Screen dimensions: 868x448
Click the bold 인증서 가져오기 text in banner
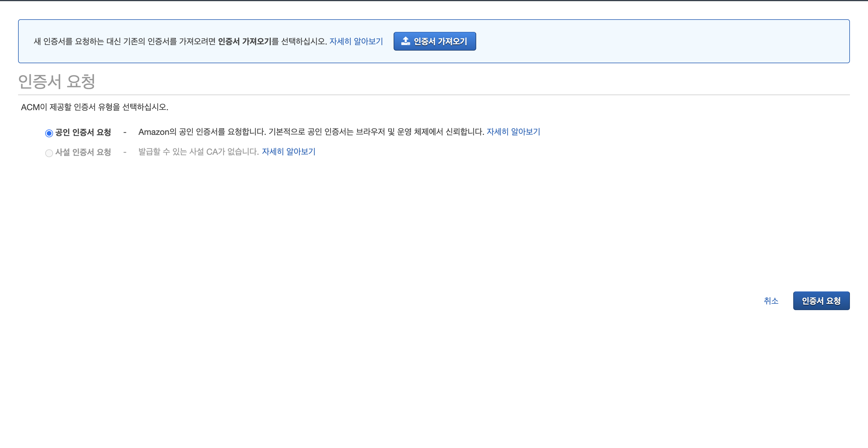point(244,42)
